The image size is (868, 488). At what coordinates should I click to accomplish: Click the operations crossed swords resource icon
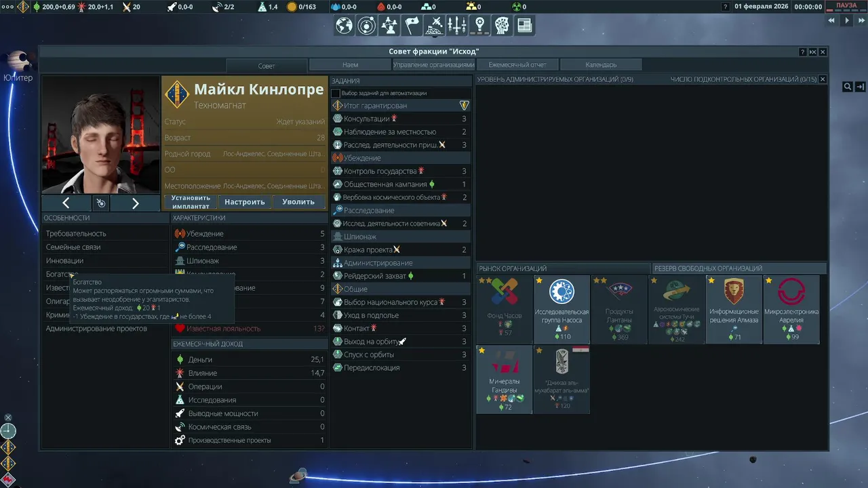coord(126,7)
